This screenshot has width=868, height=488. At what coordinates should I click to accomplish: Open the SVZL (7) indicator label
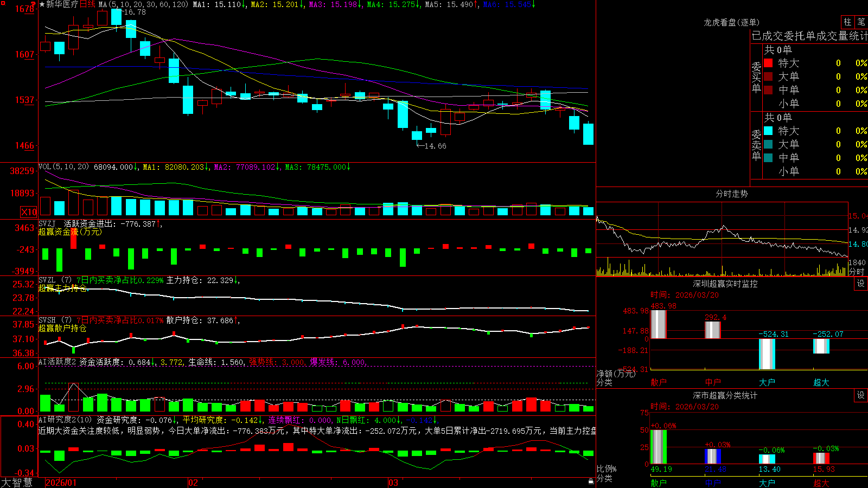click(x=55, y=280)
